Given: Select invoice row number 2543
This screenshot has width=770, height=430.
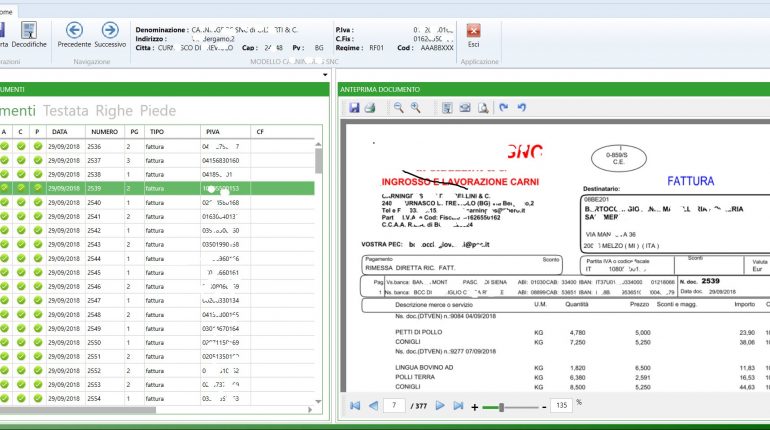Looking at the screenshot, I should (157, 244).
